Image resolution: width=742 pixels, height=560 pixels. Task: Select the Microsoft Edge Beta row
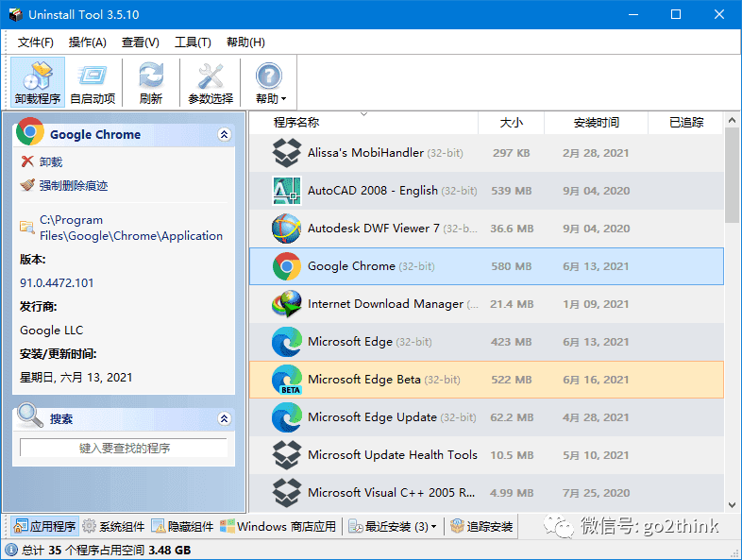486,380
